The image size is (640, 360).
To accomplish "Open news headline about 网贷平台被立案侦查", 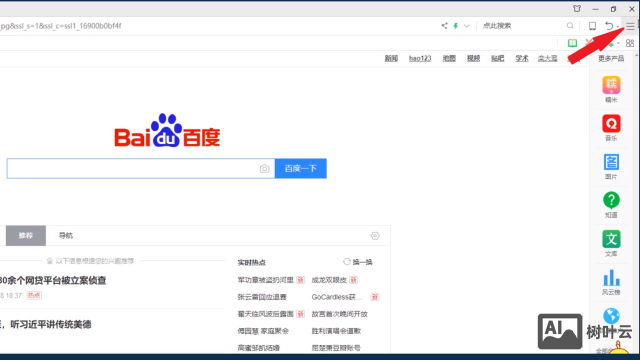I will [53, 280].
